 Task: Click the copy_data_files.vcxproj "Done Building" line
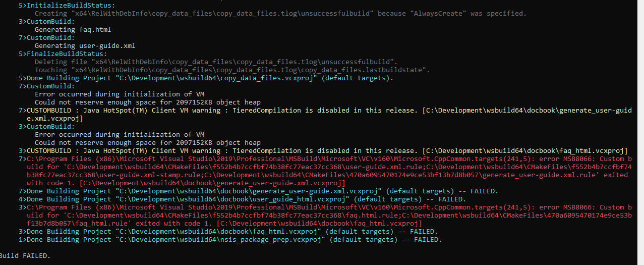tap(206, 78)
